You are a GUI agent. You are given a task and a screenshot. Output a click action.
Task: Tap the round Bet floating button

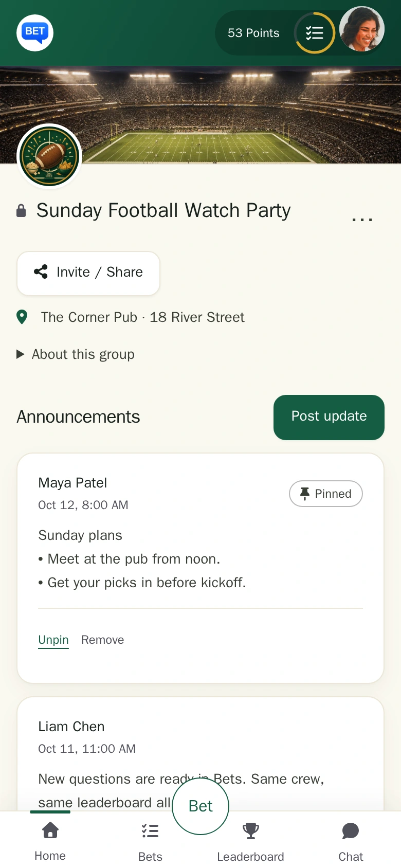(200, 806)
